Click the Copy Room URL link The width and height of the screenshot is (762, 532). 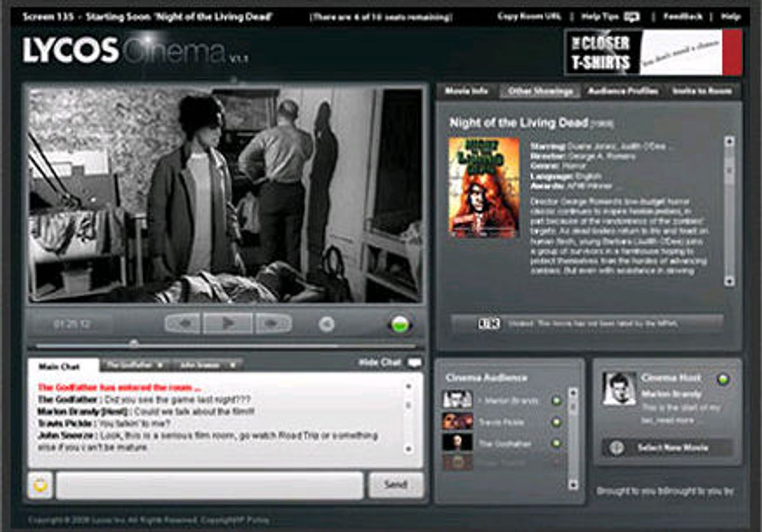click(x=529, y=16)
